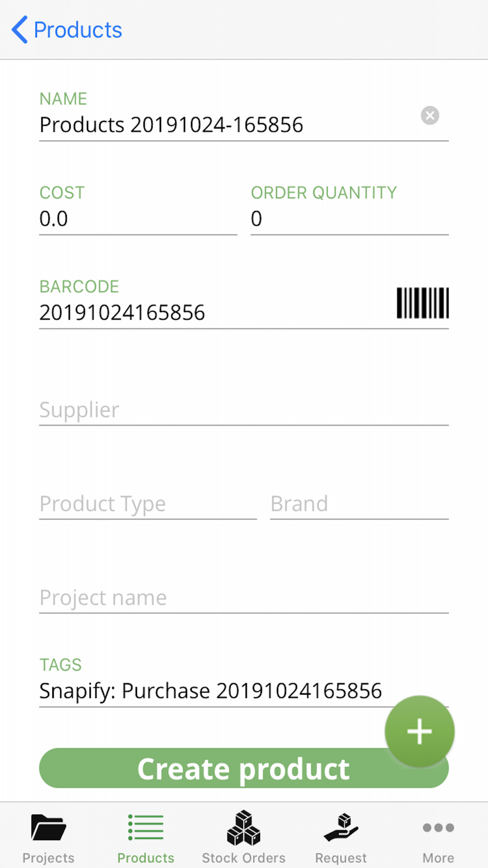Select the Supplier field

coord(244,410)
